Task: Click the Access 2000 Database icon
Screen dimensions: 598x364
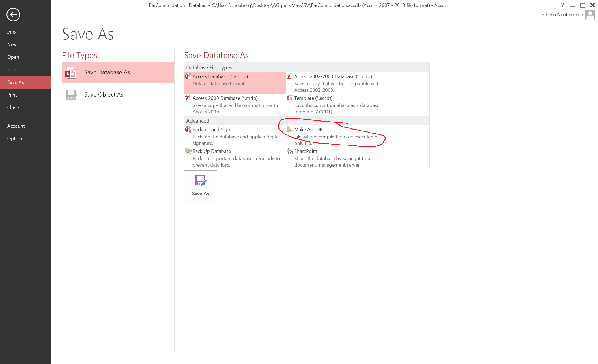Action: (x=188, y=98)
